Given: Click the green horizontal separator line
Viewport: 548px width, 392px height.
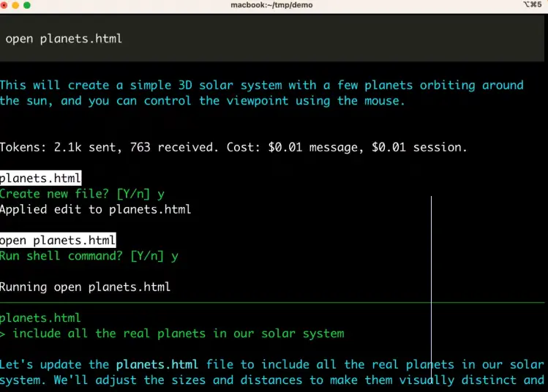Looking at the screenshot, I should pyautogui.click(x=272, y=303).
